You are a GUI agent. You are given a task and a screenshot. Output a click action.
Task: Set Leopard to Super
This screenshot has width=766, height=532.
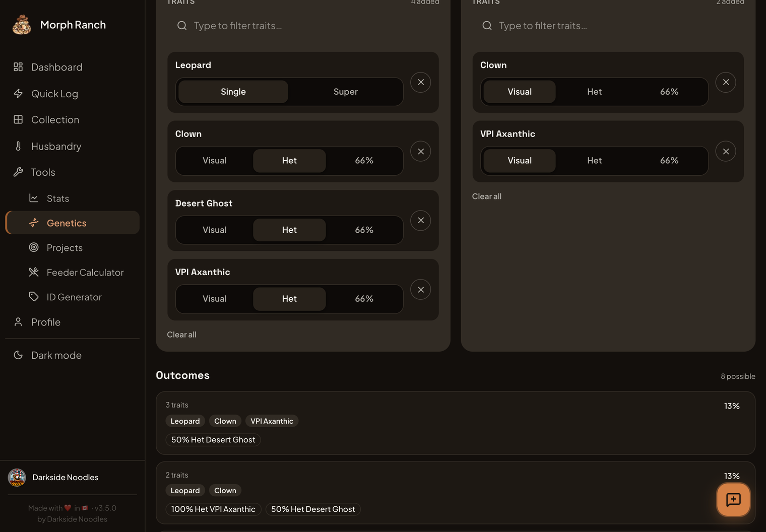click(x=346, y=92)
